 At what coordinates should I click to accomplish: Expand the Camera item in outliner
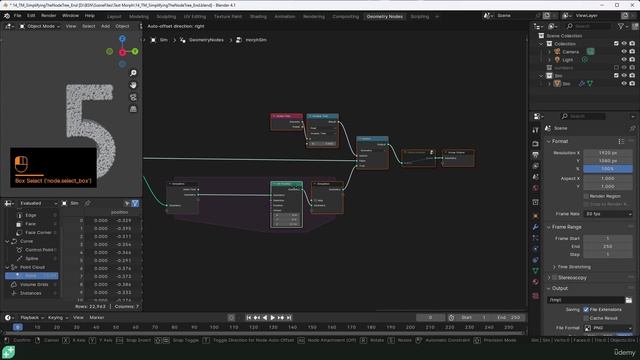(x=549, y=52)
